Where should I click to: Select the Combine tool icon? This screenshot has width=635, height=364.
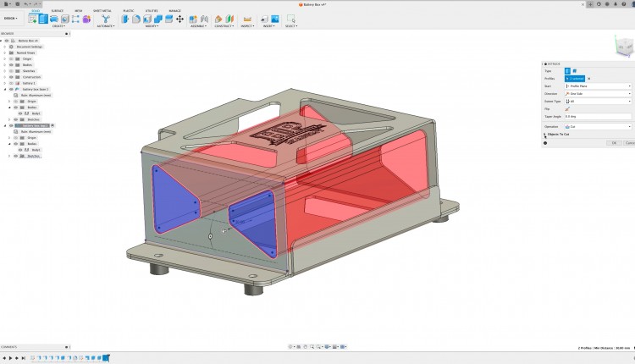[158, 19]
